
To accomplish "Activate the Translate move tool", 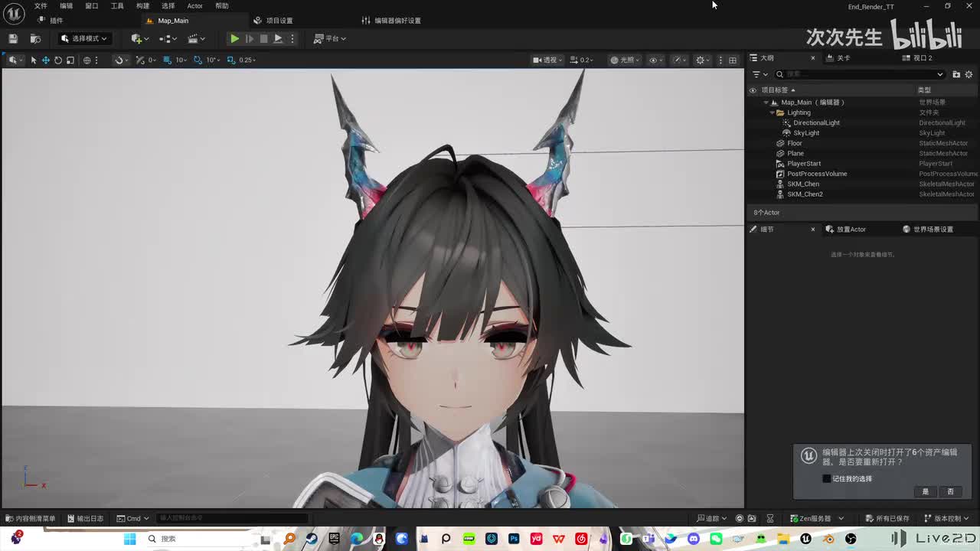I will 46,60.
